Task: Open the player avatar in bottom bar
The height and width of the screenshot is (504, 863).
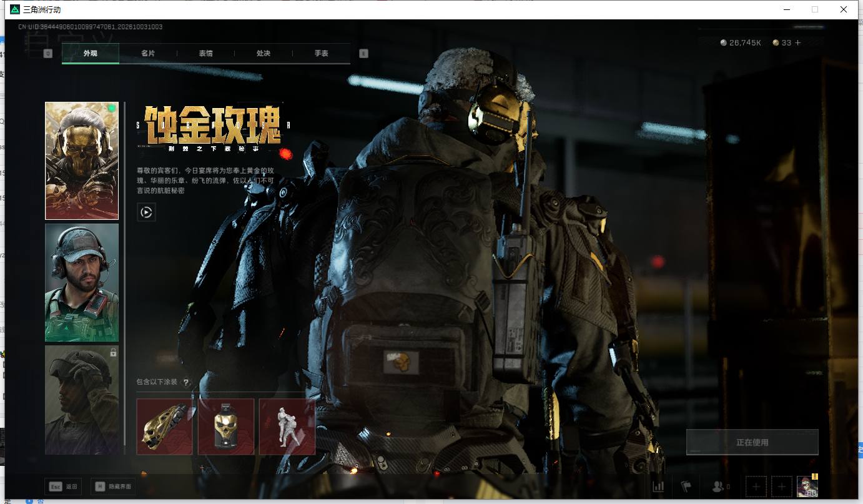Action: click(807, 487)
